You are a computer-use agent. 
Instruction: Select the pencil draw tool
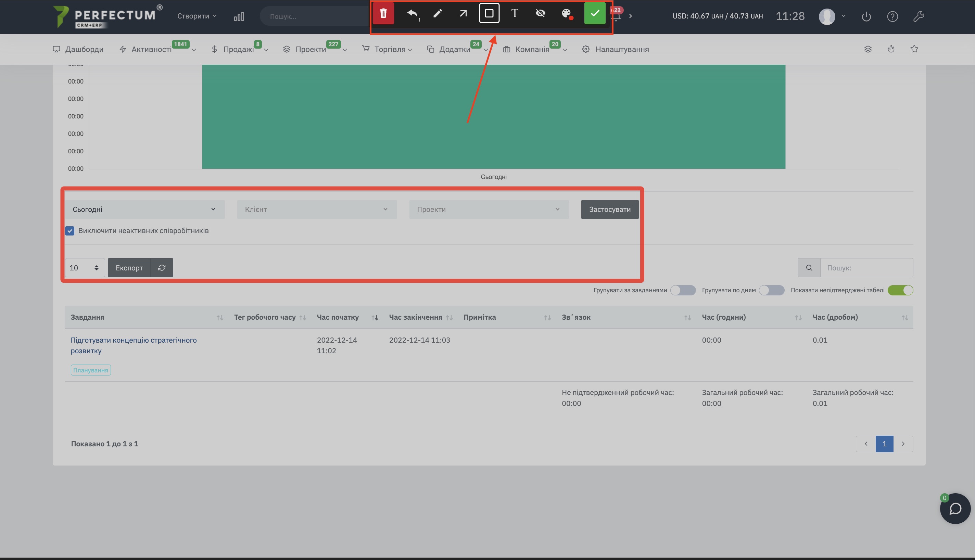coord(437,13)
